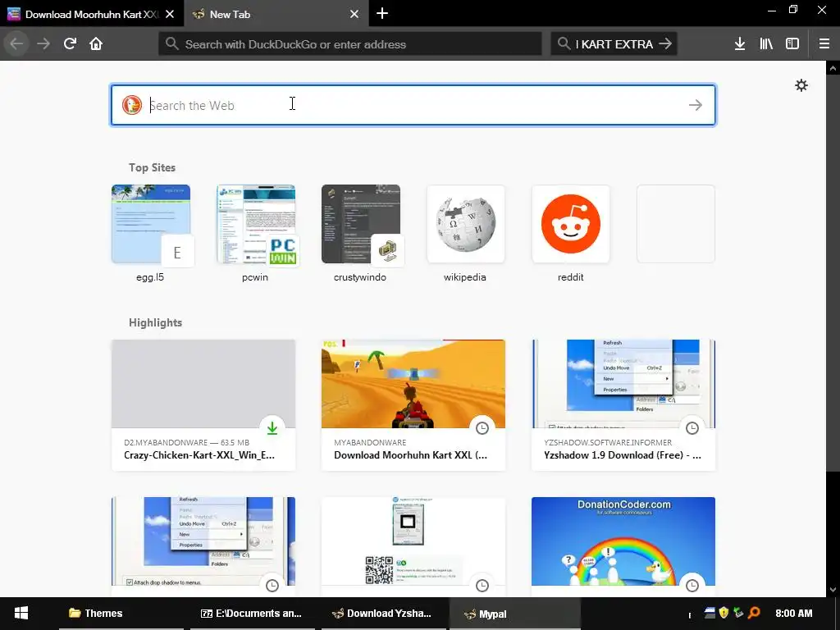Screen dimensions: 840x630
Task: Open Themes folder in taskbar
Action: click(x=121, y=614)
